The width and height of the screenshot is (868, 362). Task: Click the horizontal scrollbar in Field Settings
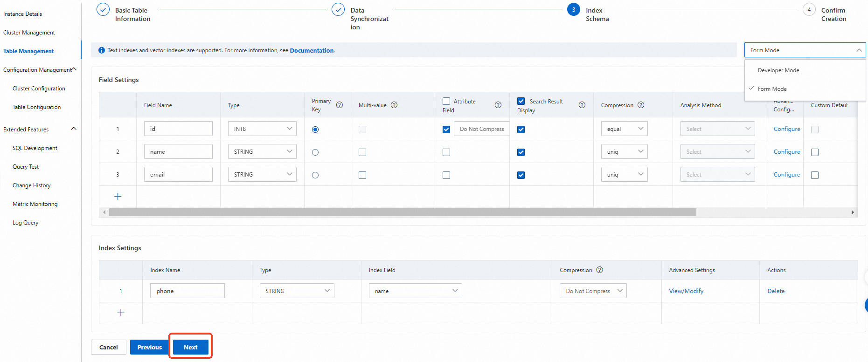(x=402, y=212)
